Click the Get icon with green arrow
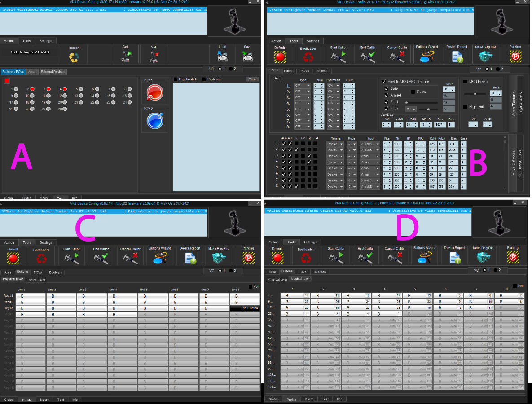This screenshot has height=404, width=532. [x=125, y=56]
